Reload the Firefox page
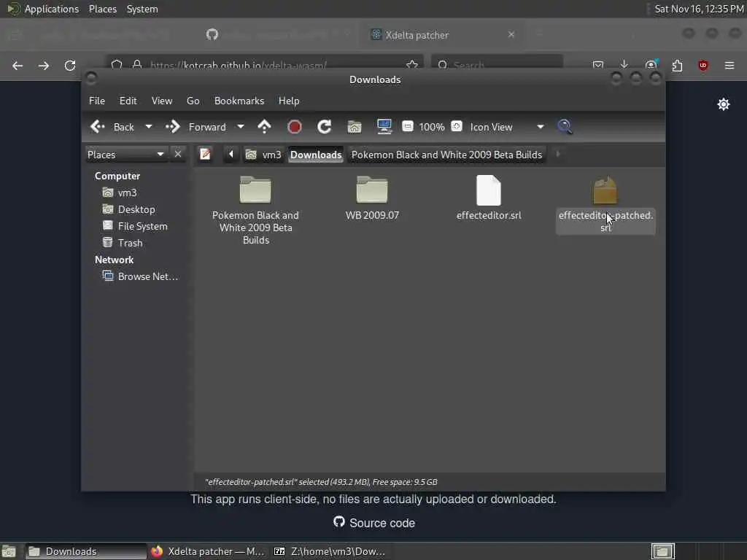The height and width of the screenshot is (560, 747). coord(70,65)
